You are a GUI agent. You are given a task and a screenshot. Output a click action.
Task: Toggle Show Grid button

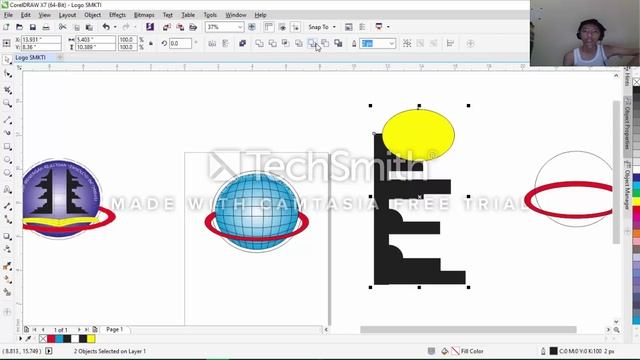point(282,27)
